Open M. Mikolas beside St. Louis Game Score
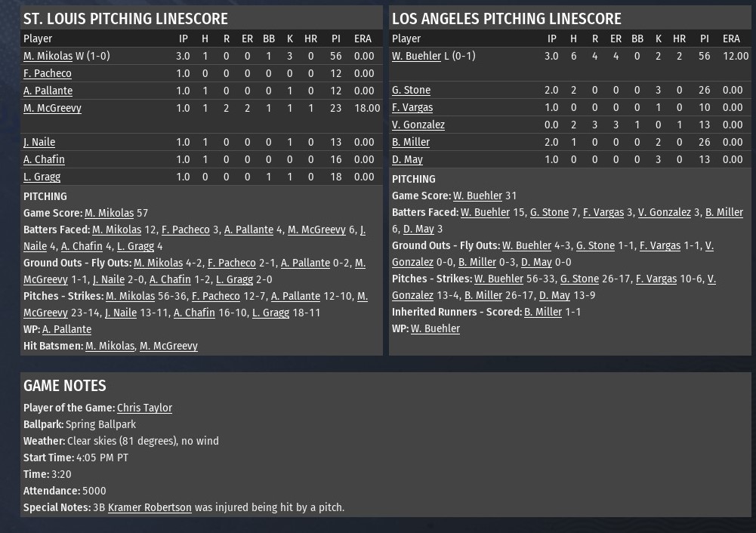756x533 pixels. 109,213
